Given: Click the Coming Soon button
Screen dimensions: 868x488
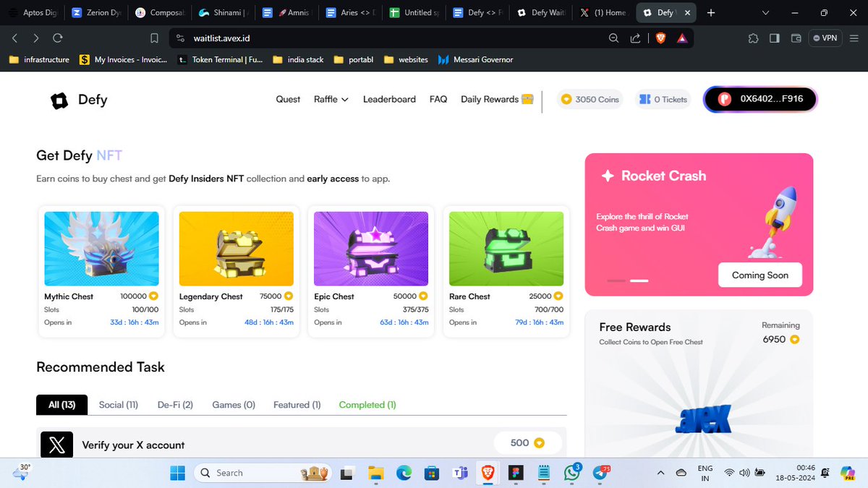Looking at the screenshot, I should click(x=759, y=275).
